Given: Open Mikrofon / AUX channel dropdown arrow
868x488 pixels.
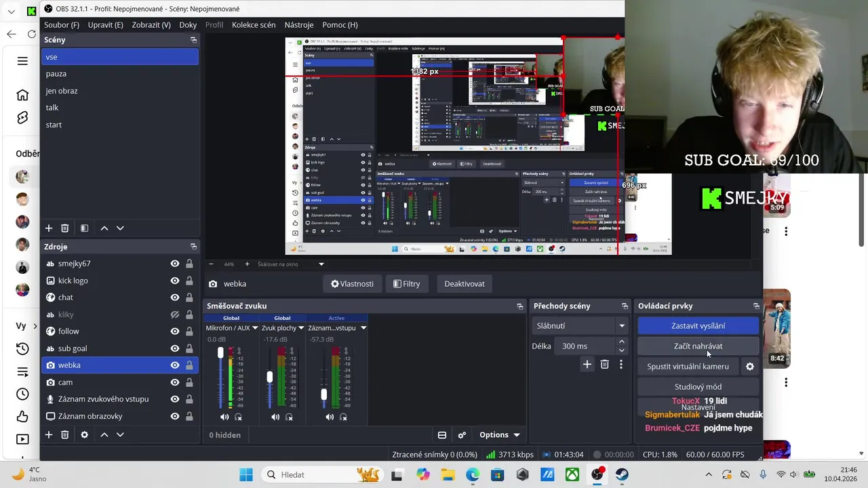Looking at the screenshot, I should [255, 328].
